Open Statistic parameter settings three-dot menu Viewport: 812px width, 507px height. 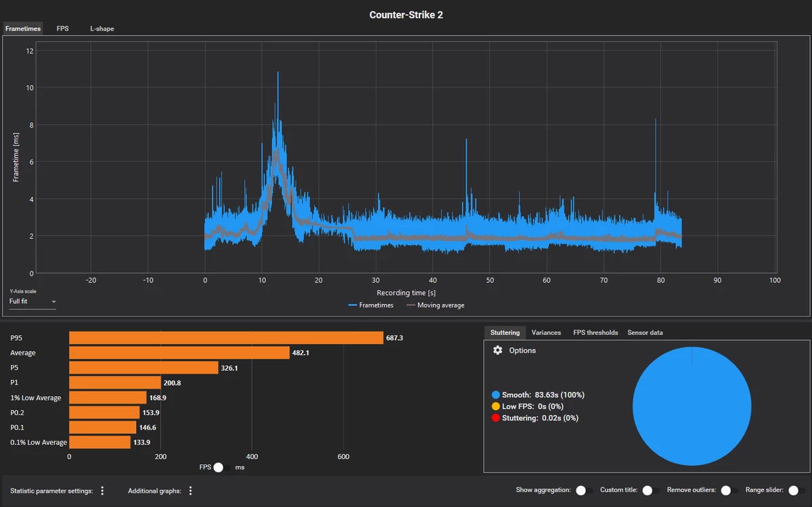(x=102, y=491)
